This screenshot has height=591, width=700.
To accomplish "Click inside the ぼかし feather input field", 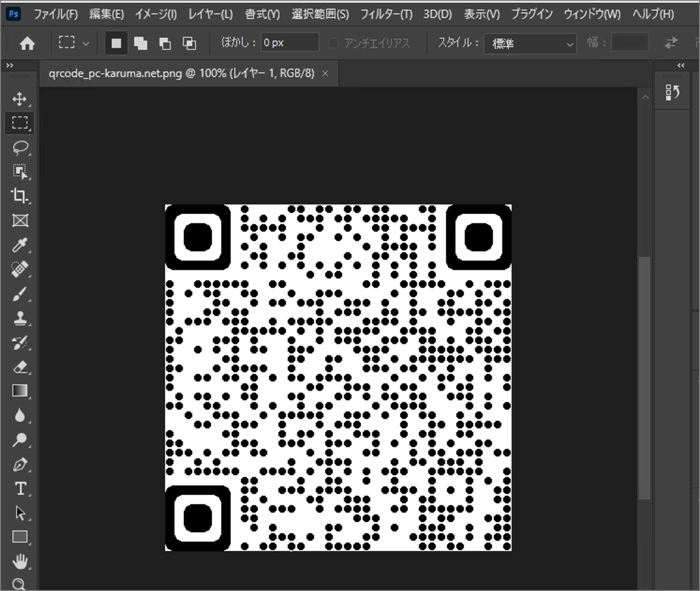I will click(x=289, y=42).
